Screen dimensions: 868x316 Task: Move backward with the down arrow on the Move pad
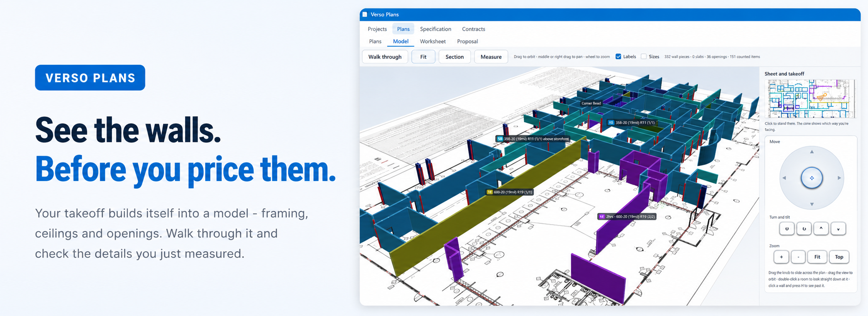click(x=812, y=204)
